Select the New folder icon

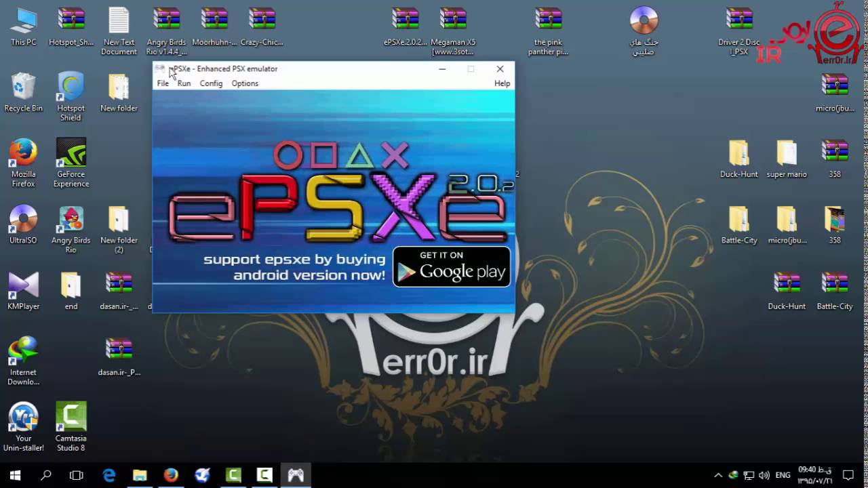point(119,92)
